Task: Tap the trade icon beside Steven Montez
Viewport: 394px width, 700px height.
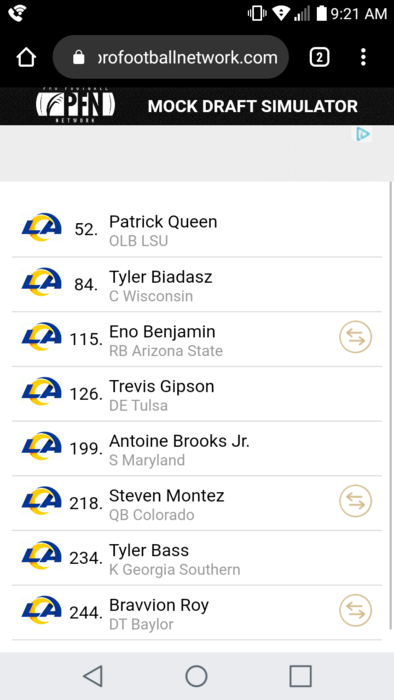Action: point(356,501)
